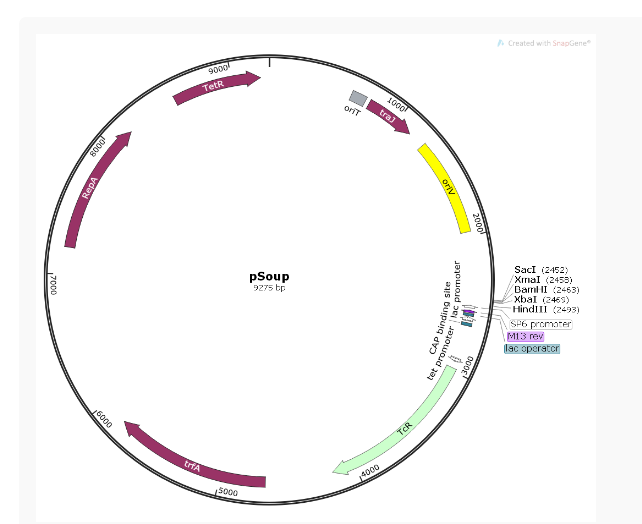Screen dimensions: 642x524
Task: Click the XmaI enzyme site label
Action: 526,280
